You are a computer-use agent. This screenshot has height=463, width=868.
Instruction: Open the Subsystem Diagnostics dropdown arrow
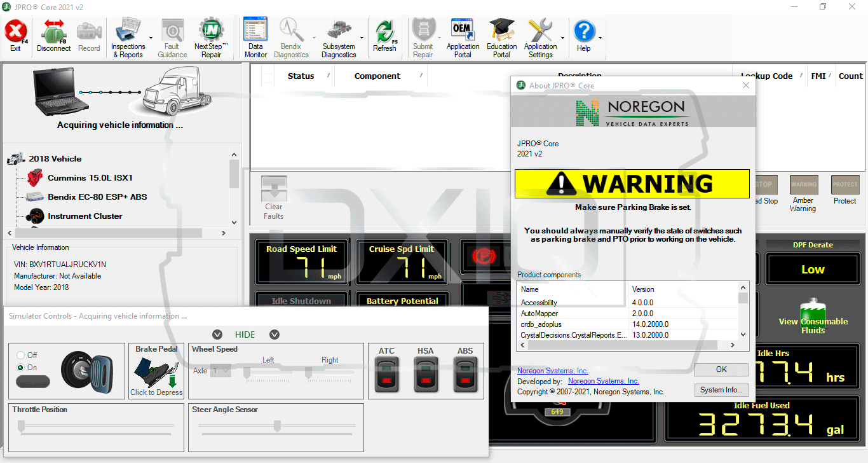click(362, 38)
